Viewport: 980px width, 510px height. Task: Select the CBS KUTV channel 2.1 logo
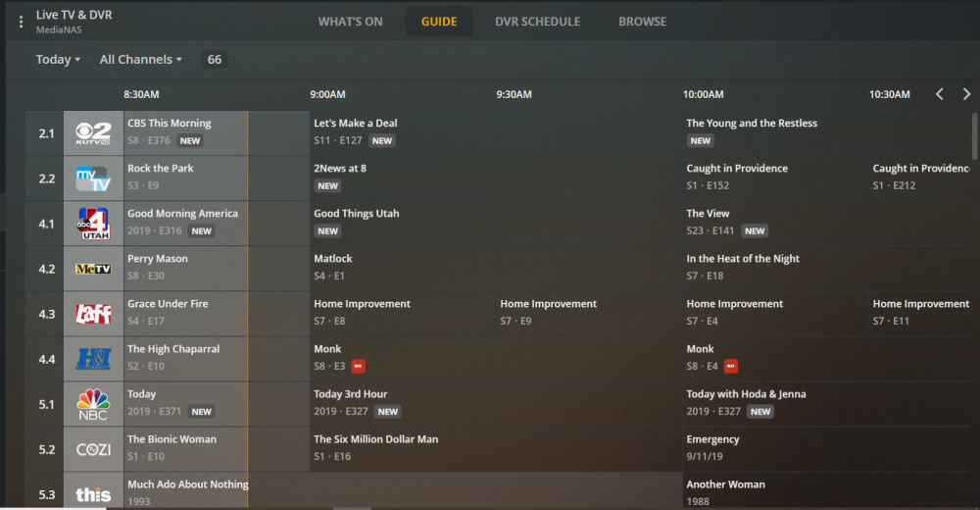pyautogui.click(x=93, y=133)
